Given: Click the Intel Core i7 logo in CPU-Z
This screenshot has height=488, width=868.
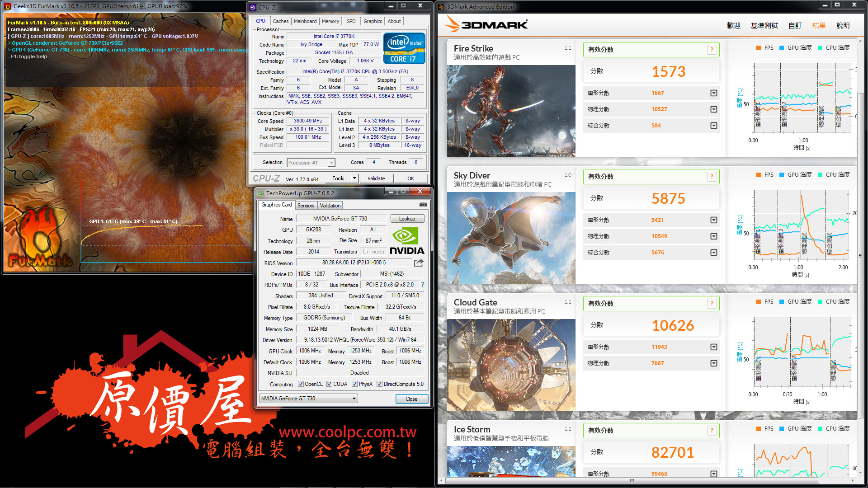Looking at the screenshot, I should (x=404, y=48).
